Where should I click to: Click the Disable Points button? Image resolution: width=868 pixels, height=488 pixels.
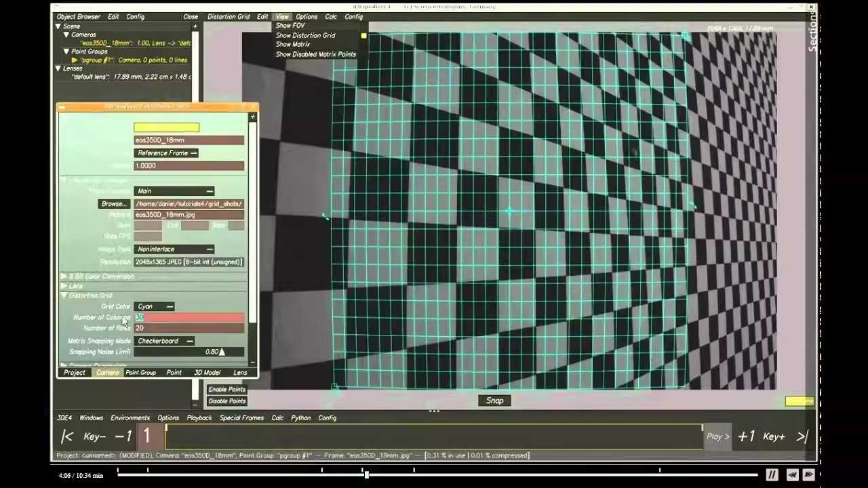(x=226, y=401)
